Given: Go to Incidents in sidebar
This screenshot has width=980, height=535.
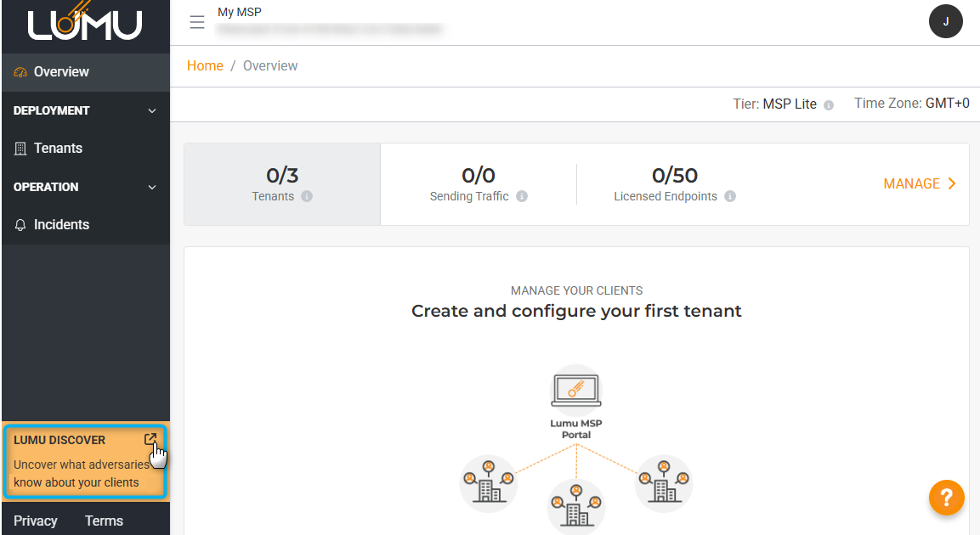Looking at the screenshot, I should click(61, 224).
